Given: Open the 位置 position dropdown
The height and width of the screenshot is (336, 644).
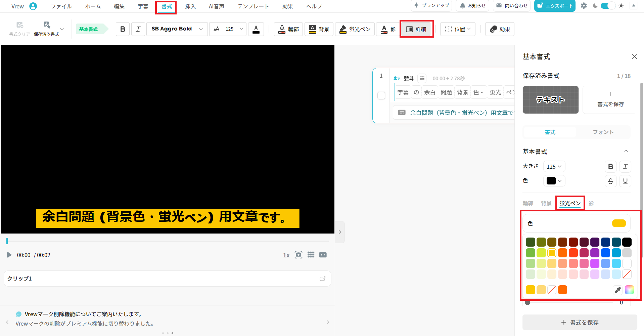Looking at the screenshot, I should 458,29.
